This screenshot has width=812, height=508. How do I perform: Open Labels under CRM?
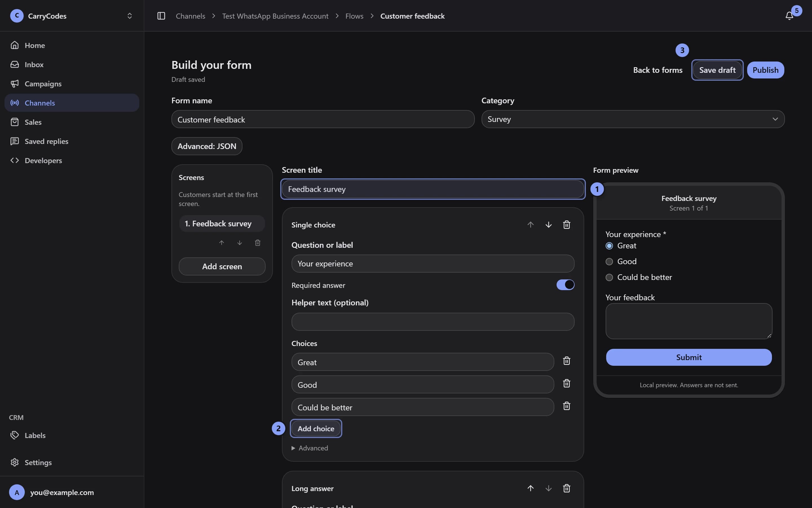(x=72, y=435)
